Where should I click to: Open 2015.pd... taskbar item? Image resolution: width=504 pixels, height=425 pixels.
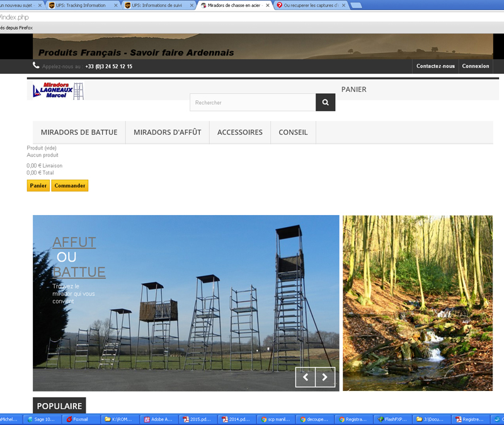tap(197, 419)
